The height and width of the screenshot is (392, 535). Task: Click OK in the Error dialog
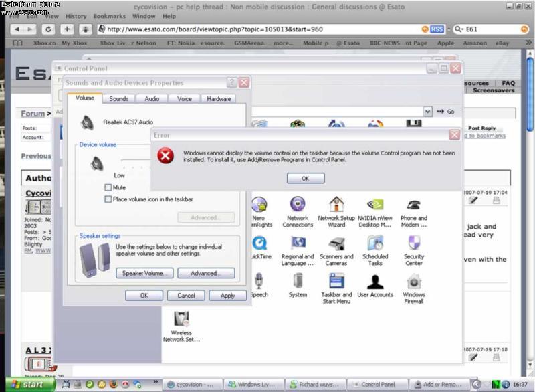pos(306,178)
